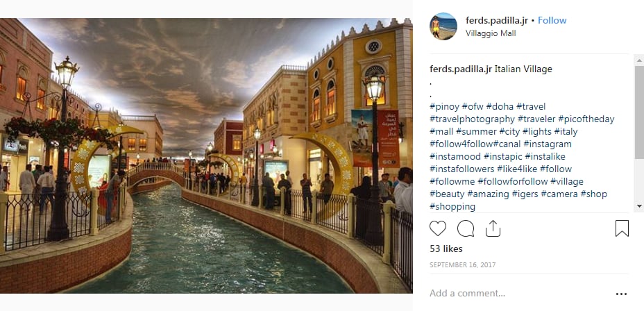Open ferds.padilla.jr username in header
644x311 pixels.
coord(497,20)
